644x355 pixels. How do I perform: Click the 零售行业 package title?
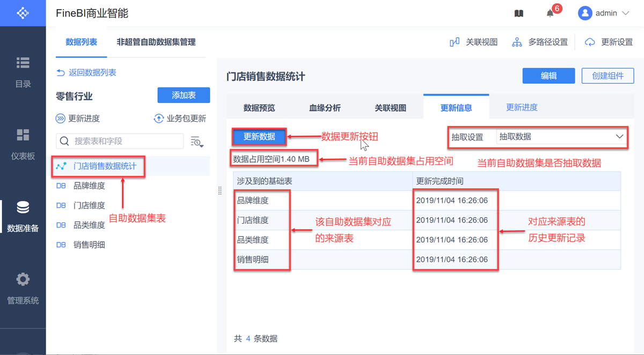[x=74, y=97]
